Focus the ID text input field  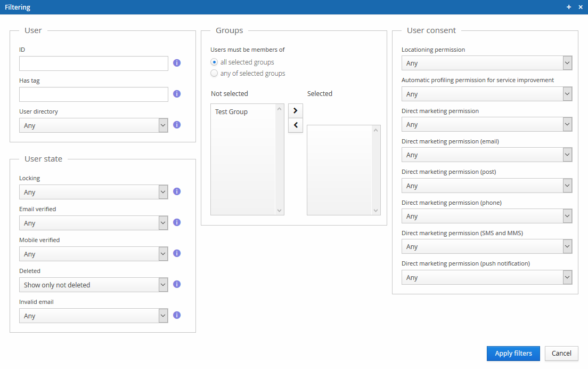click(x=93, y=63)
